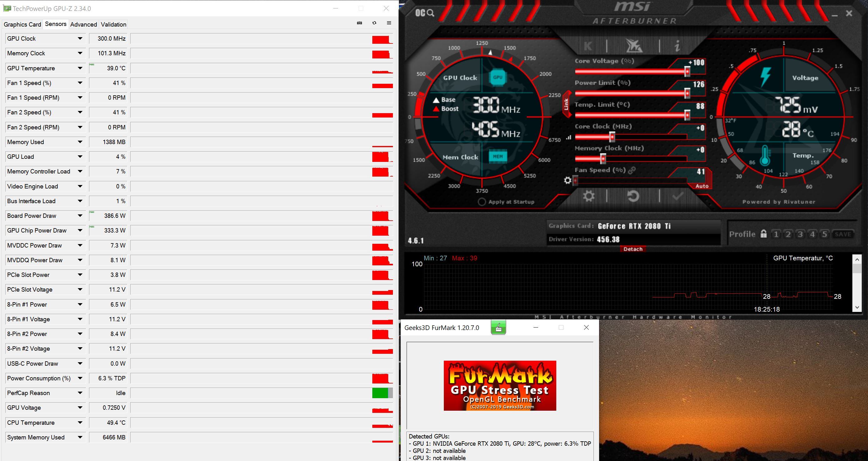Click core clock curve editor bars icon
The image size is (868, 461).
(569, 137)
